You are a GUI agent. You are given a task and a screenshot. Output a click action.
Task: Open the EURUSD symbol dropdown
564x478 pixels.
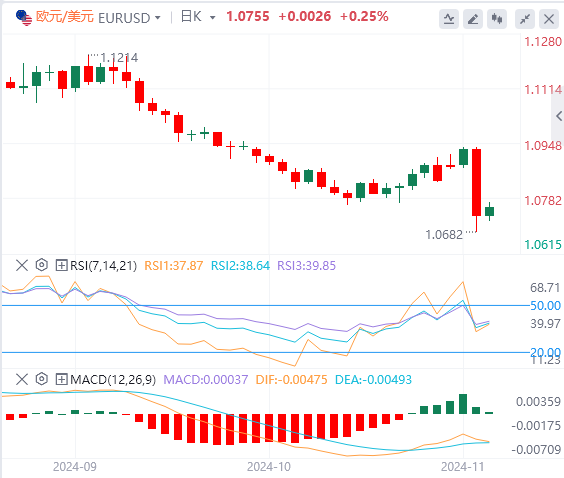click(129, 18)
